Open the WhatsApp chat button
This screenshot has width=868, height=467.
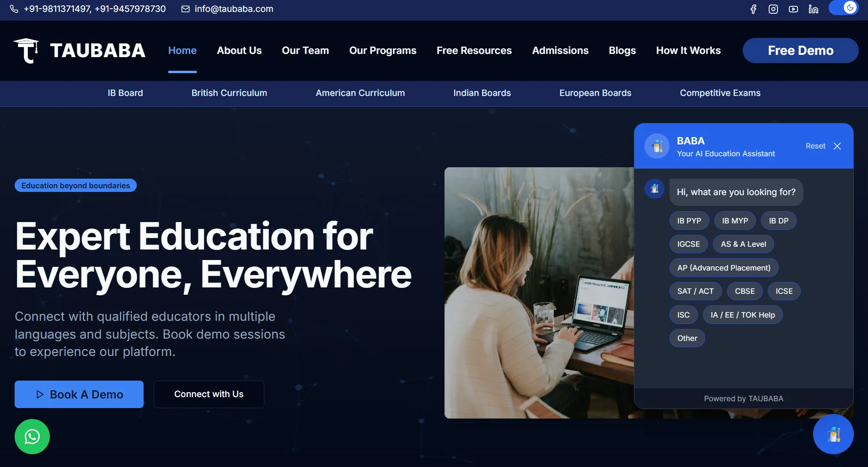(32, 437)
